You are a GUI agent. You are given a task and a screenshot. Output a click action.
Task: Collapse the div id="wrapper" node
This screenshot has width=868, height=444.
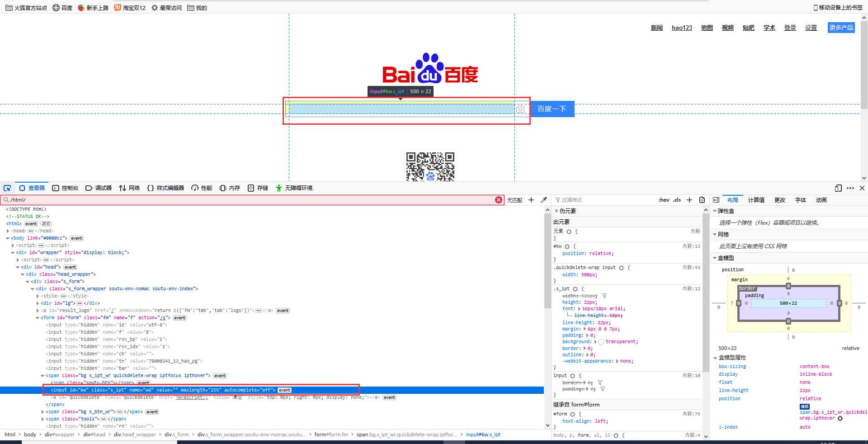tap(13, 253)
